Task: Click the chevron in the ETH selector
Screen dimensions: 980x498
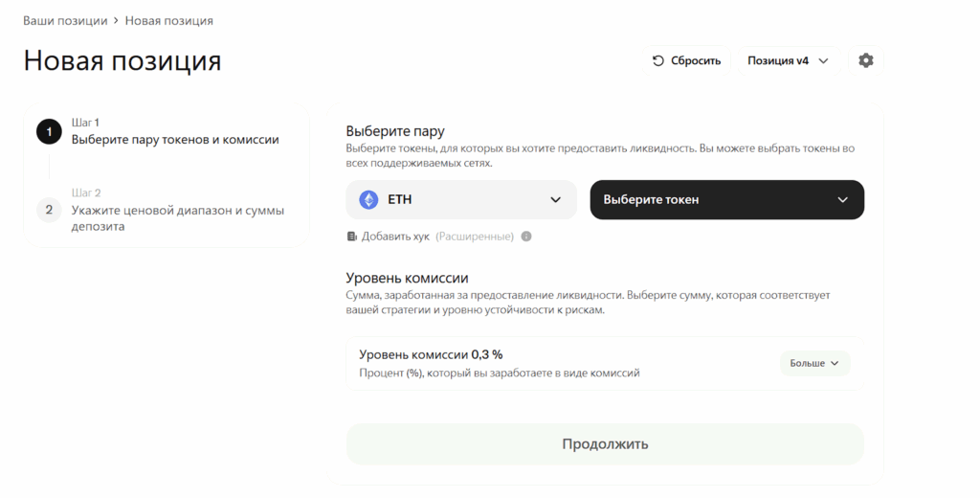Action: point(556,200)
